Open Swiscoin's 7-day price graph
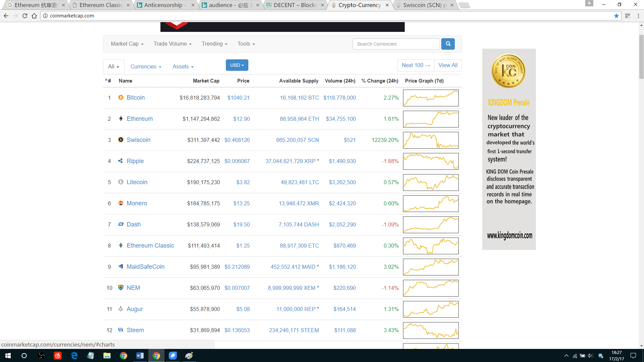This screenshot has height=362, width=644. (431, 140)
